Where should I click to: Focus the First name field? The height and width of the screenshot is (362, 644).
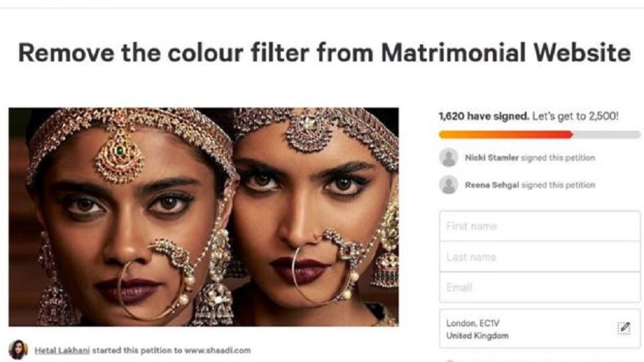click(540, 226)
